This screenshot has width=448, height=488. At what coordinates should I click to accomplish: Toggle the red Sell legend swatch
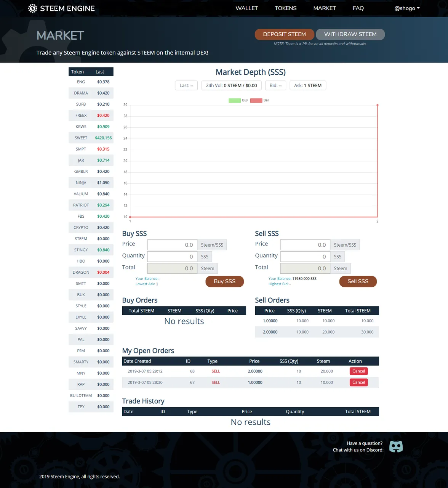click(x=256, y=101)
